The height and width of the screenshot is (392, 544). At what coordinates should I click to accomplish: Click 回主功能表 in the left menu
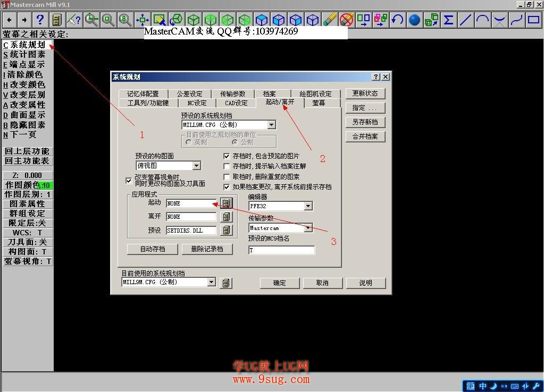(x=27, y=161)
